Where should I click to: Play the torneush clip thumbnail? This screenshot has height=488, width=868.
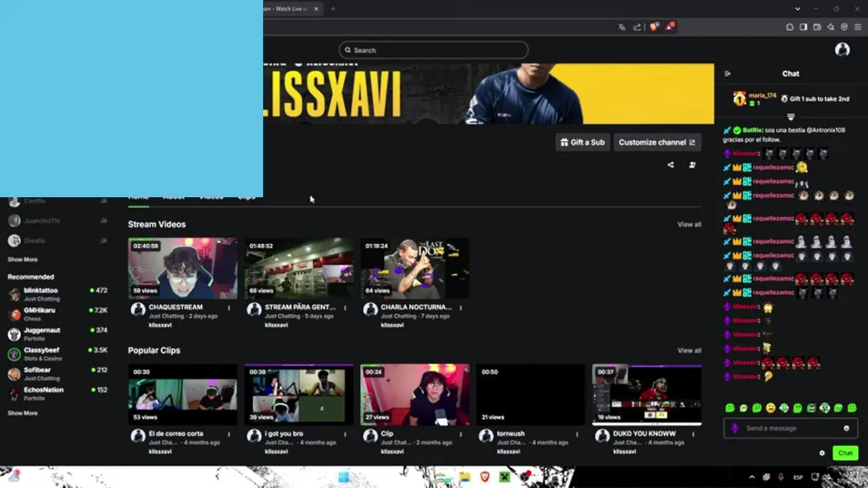click(530, 394)
